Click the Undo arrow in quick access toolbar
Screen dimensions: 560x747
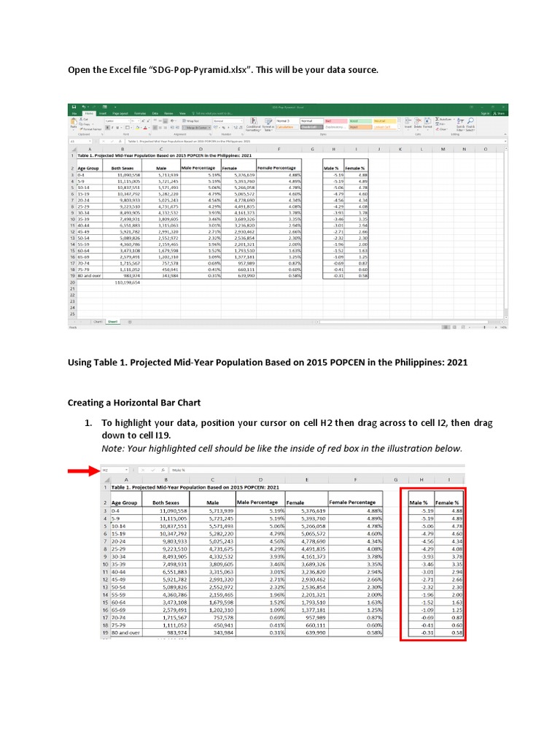point(83,107)
